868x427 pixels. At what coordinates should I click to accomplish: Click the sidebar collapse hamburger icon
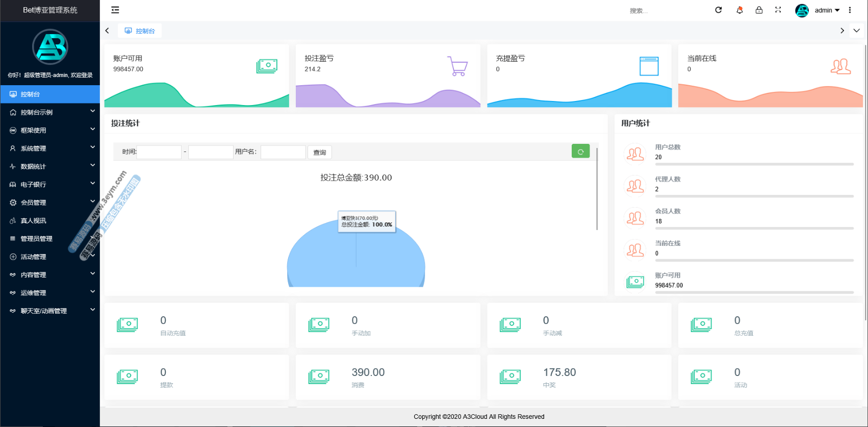click(115, 10)
